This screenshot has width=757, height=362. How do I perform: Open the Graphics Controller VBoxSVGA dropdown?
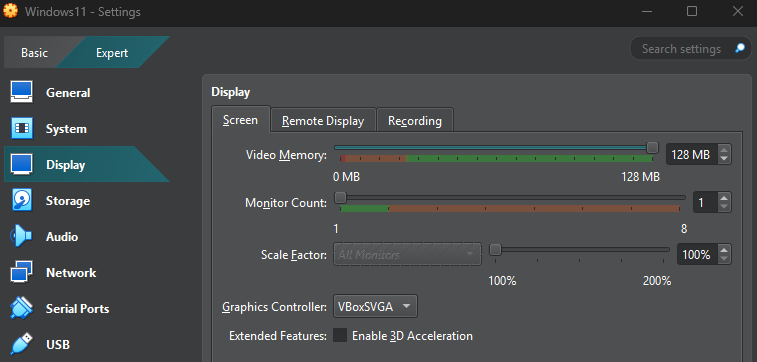click(375, 306)
